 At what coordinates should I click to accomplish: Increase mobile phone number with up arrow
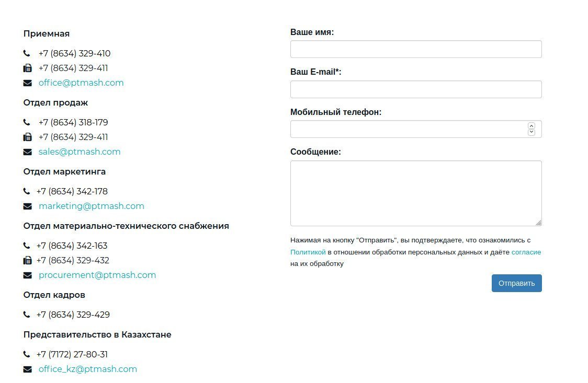pyautogui.click(x=532, y=126)
